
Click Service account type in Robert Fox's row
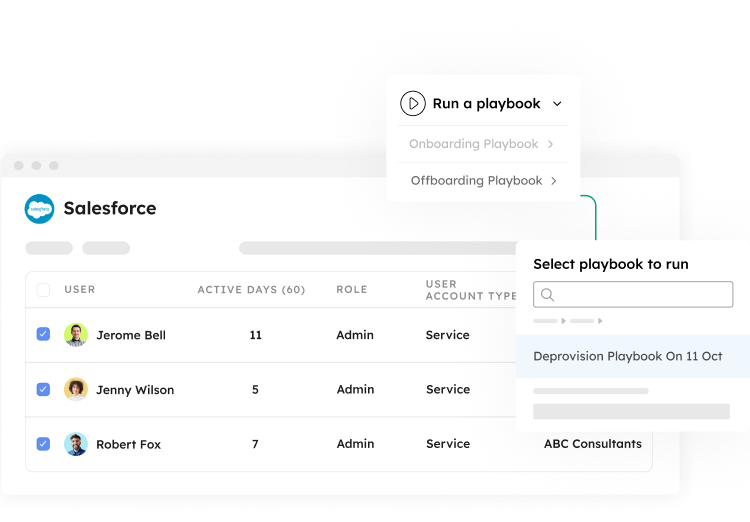(448, 444)
